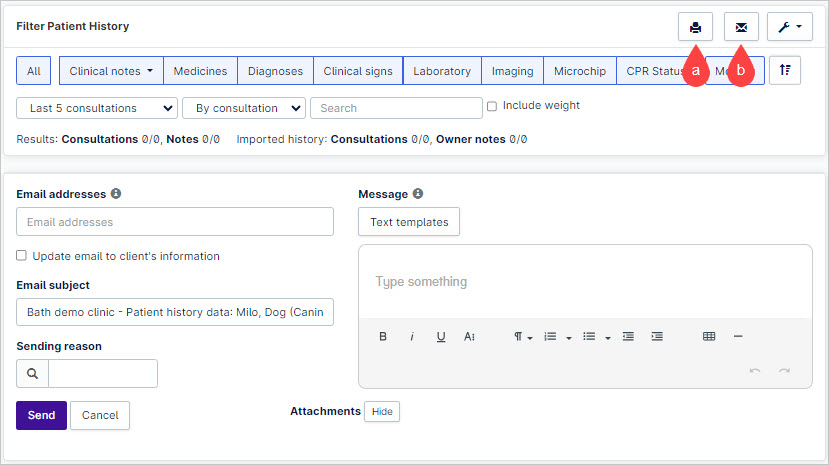The image size is (829, 465).
Task: Insert an ordered list
Action: [x=550, y=337]
